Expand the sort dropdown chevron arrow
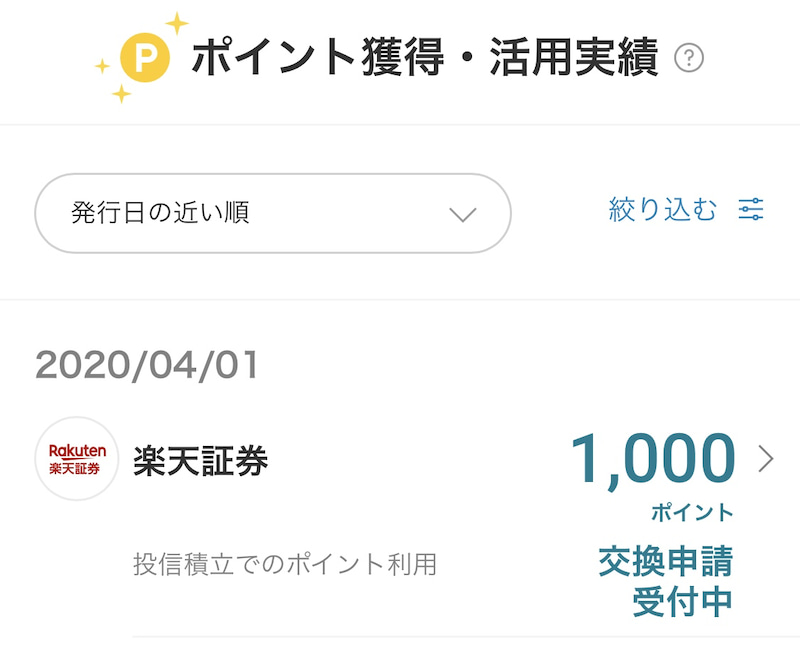 [461, 214]
